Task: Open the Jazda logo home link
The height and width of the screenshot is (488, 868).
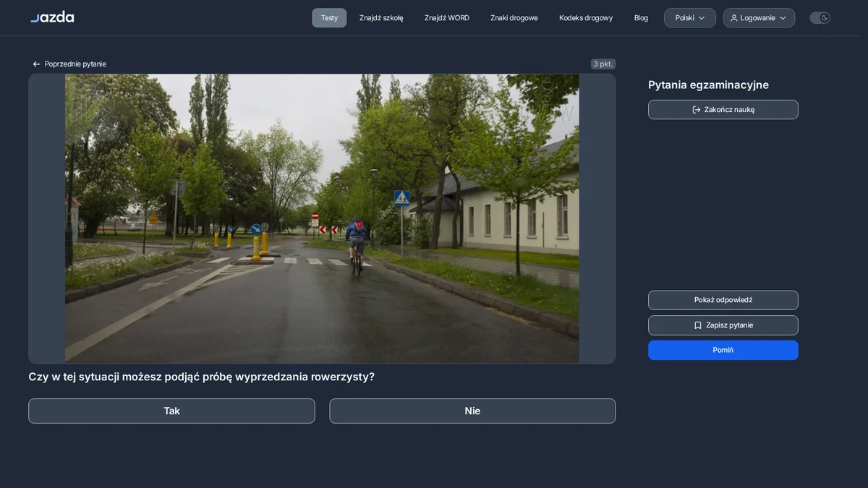Action: (52, 17)
